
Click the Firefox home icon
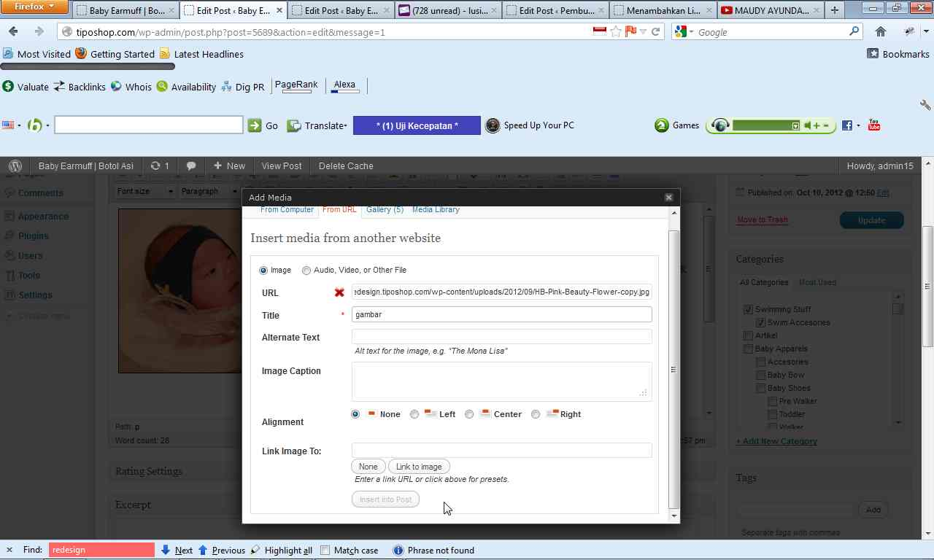coord(881,31)
